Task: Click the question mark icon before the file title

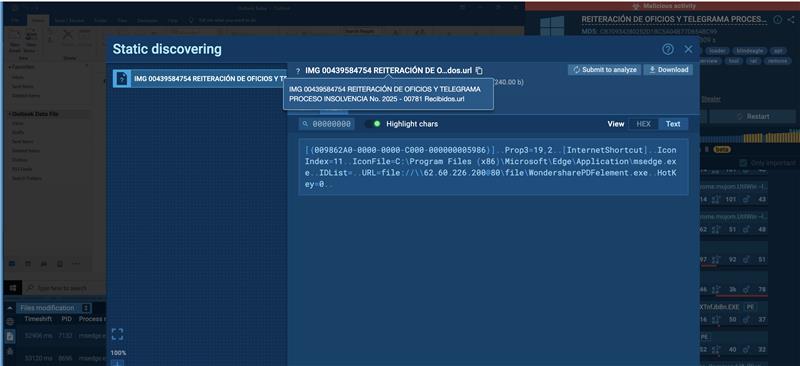Action: coord(298,71)
